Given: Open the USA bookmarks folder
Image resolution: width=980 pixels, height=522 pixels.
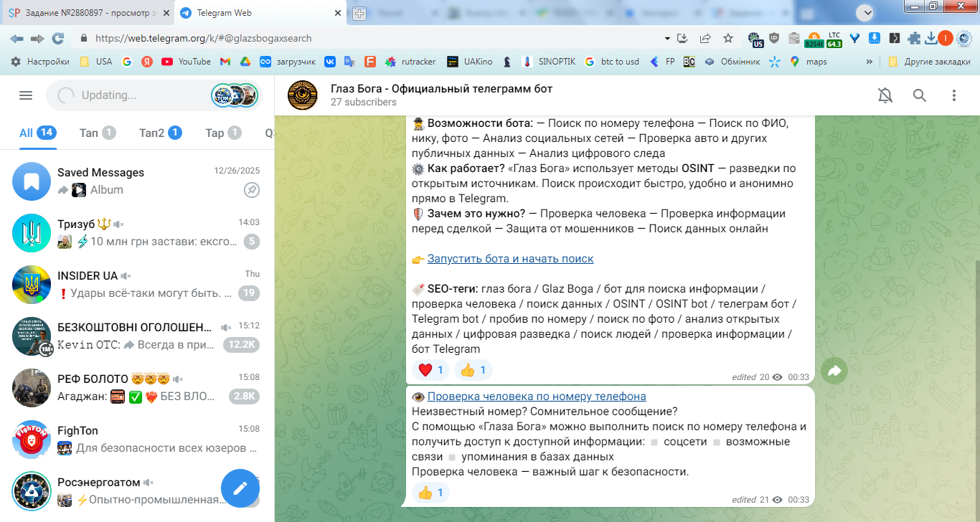Looking at the screenshot, I should pyautogui.click(x=95, y=62).
